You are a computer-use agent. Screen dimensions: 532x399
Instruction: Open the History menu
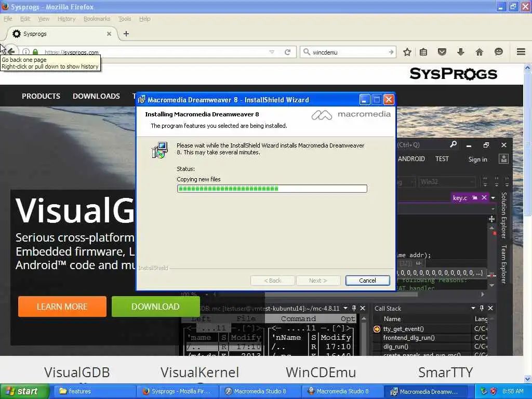click(x=66, y=19)
